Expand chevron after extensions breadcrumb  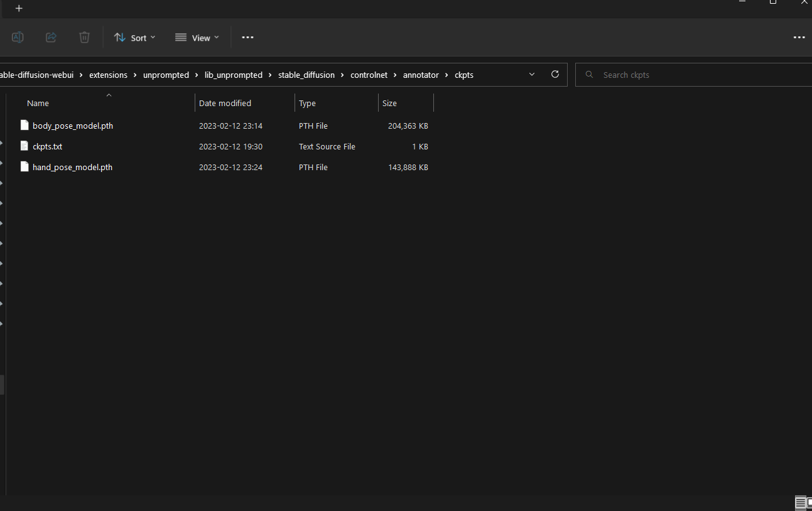136,75
